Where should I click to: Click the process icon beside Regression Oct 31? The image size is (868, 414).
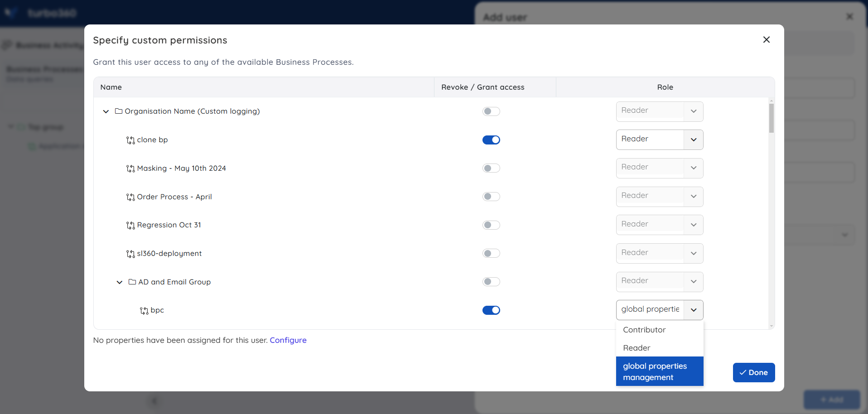[130, 226]
